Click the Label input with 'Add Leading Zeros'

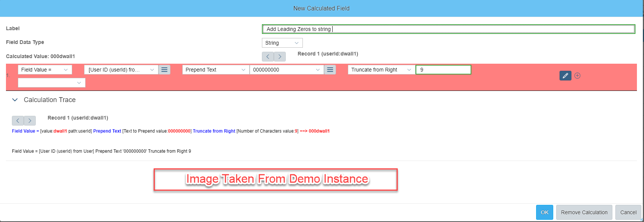click(x=448, y=29)
